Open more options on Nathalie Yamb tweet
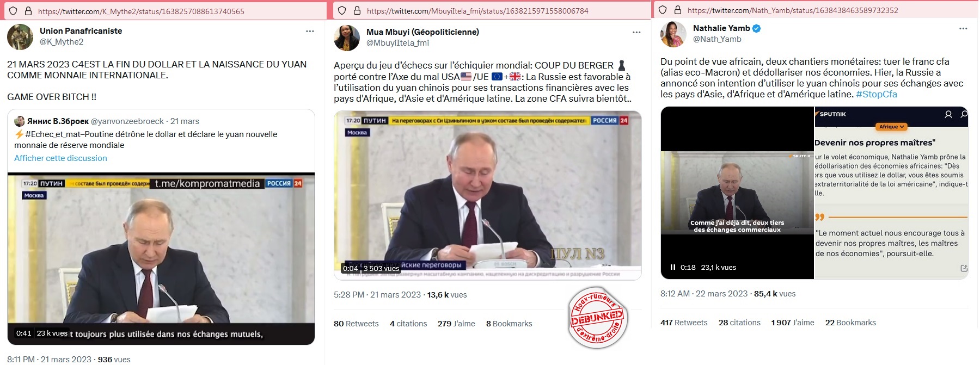The width and height of the screenshot is (980, 365). [963, 28]
